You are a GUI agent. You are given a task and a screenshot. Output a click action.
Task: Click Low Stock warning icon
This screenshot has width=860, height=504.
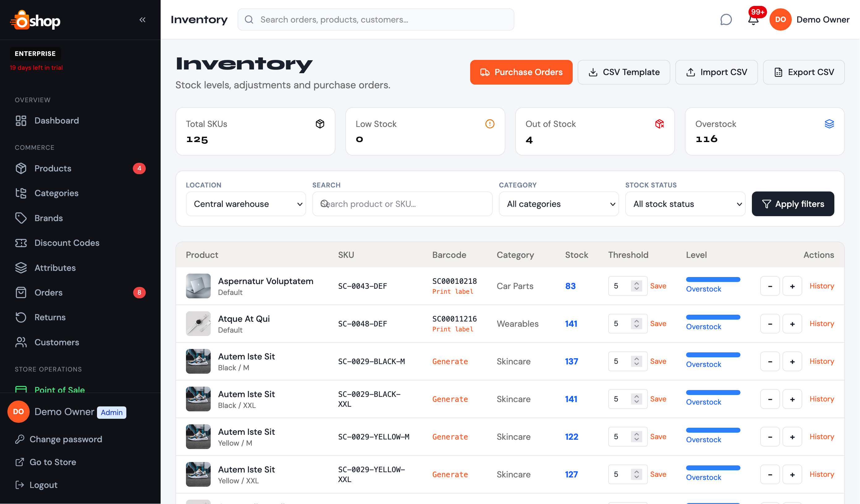coord(490,124)
